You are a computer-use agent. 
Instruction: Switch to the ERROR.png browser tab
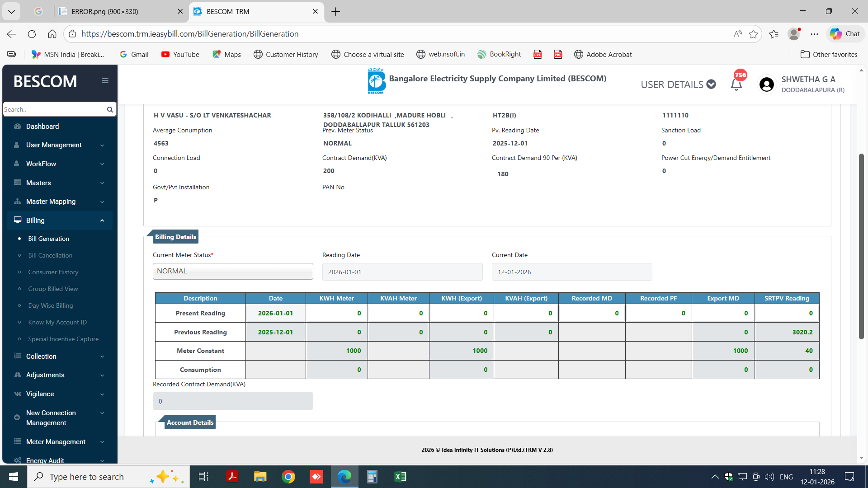click(x=105, y=11)
